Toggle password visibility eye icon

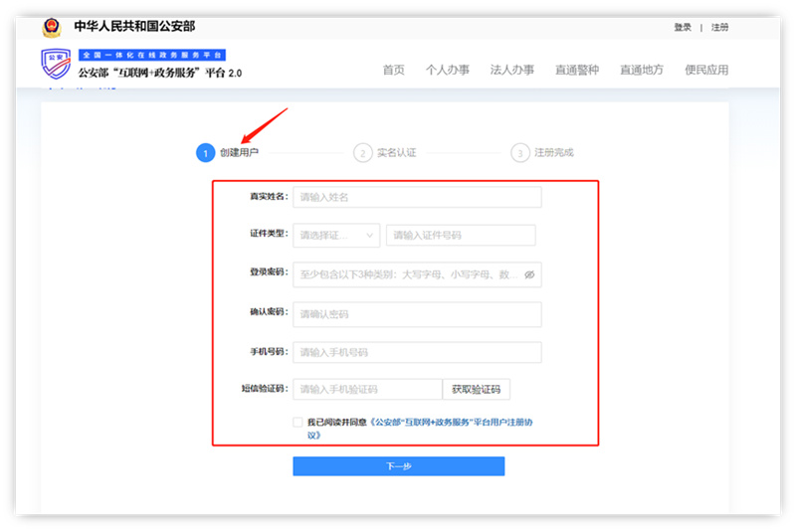click(529, 274)
